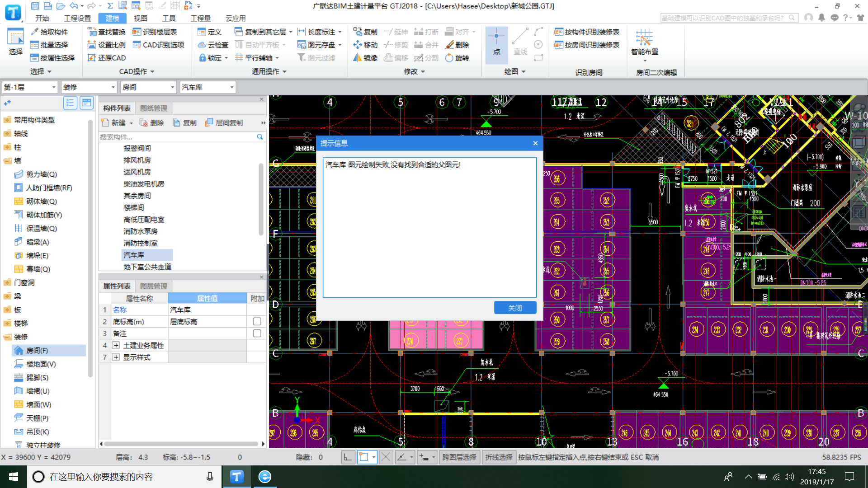Open the browser icon on taskbar
The width and height of the screenshot is (868, 488).
point(265,477)
